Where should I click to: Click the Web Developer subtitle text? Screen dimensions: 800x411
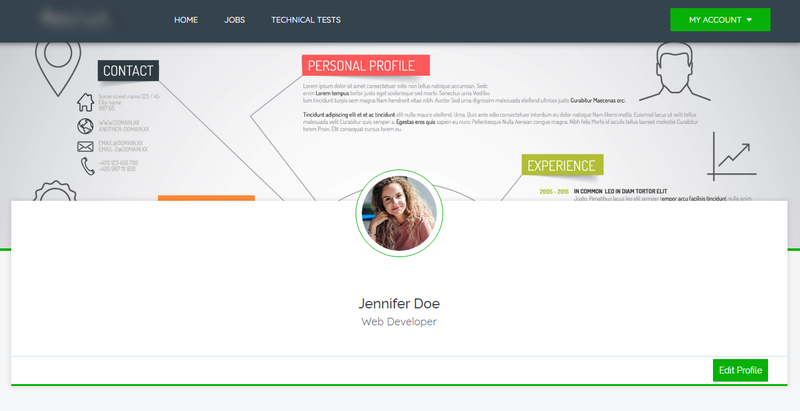click(x=399, y=322)
